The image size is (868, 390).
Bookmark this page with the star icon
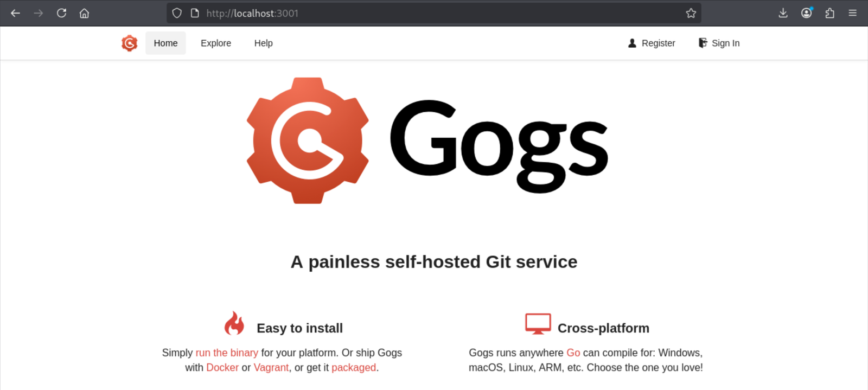pyautogui.click(x=691, y=13)
